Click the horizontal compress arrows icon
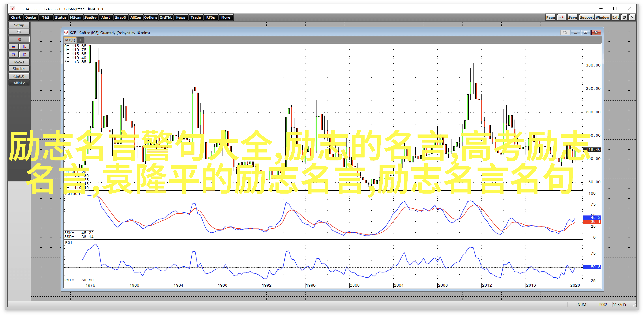The height and width of the screenshot is (316, 644). pos(13,54)
